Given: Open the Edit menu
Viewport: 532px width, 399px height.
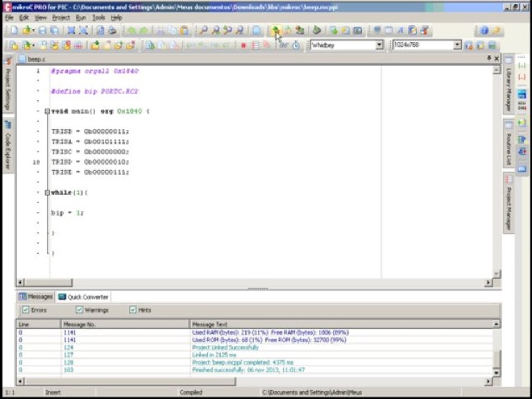Looking at the screenshot, I should click(x=24, y=18).
